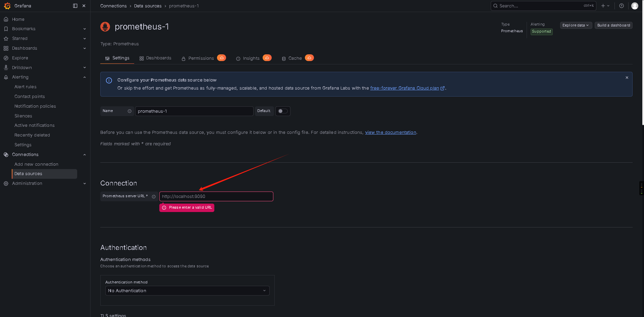Screen dimensions: 644x317
Task: Close the side navigation menu
Action: 84,6
